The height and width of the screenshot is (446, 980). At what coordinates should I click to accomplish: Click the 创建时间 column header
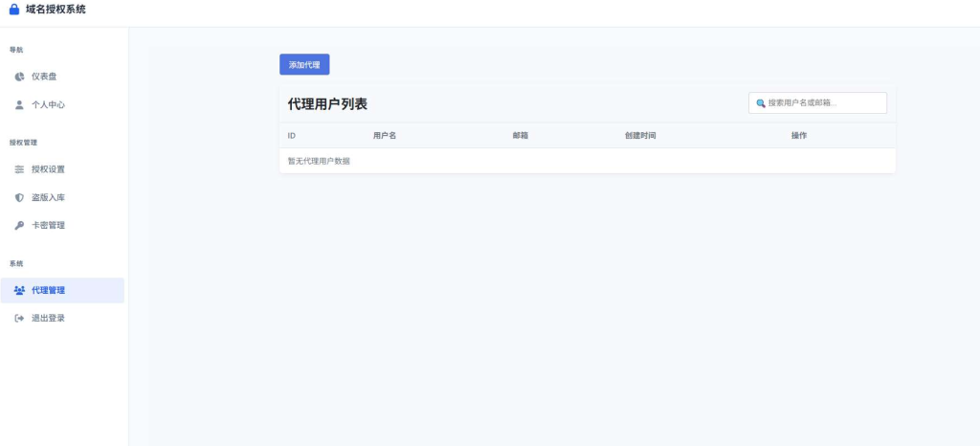click(x=640, y=136)
